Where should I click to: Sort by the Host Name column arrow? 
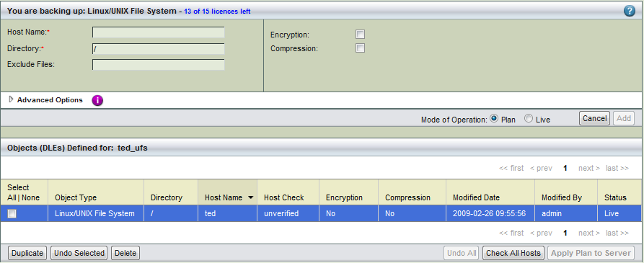coord(250,197)
